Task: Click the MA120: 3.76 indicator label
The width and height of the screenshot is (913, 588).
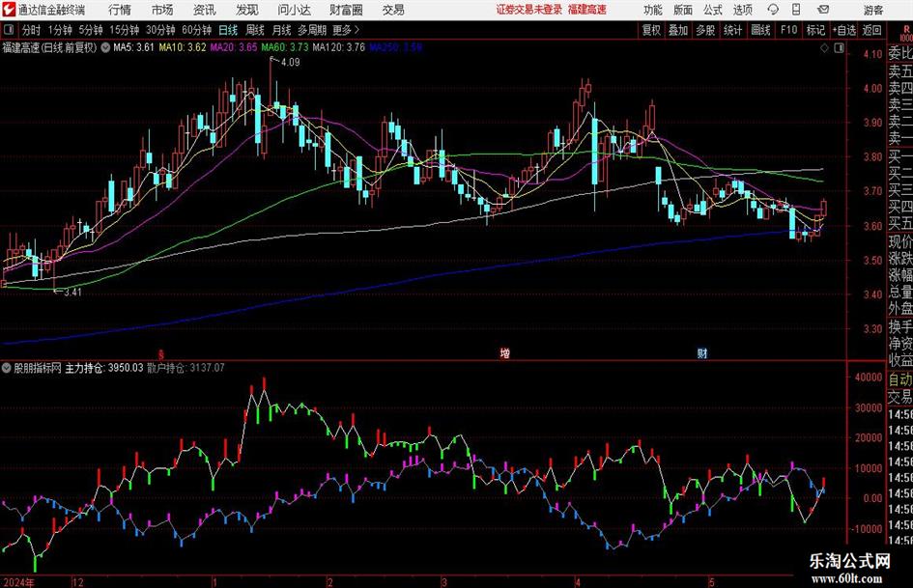Action: tap(339, 47)
